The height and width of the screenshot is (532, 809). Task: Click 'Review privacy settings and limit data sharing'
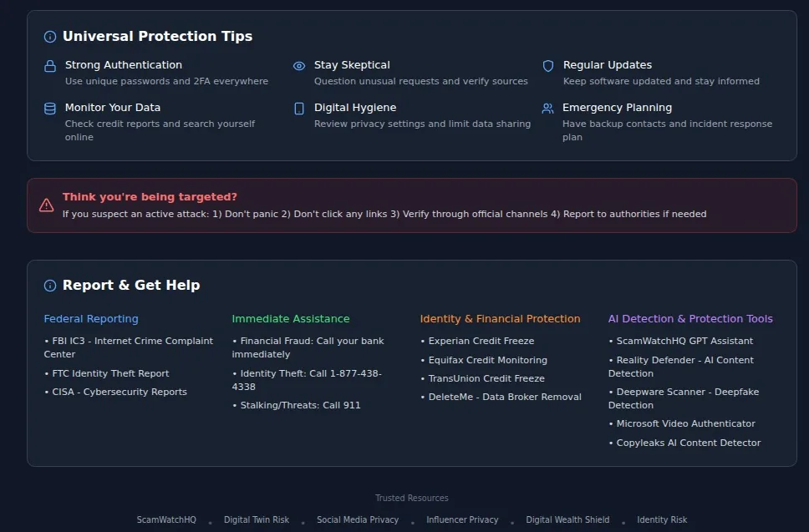point(422,124)
